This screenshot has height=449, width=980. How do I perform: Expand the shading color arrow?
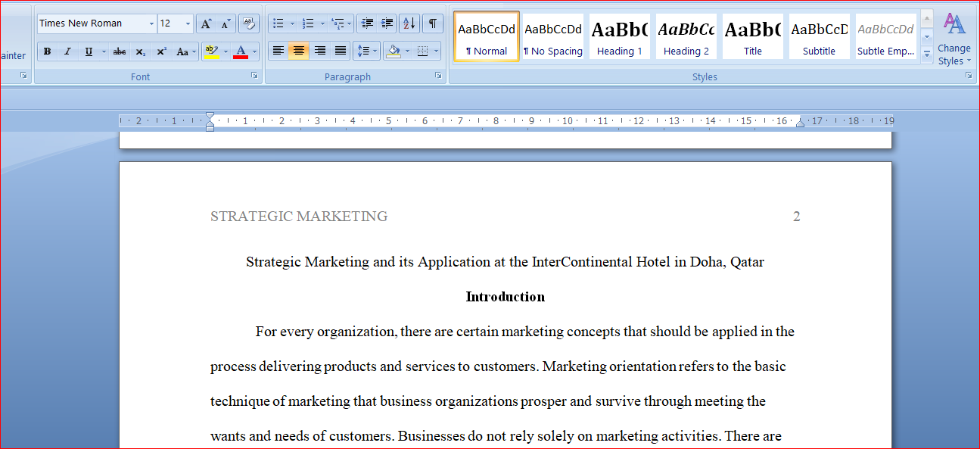coord(407,51)
